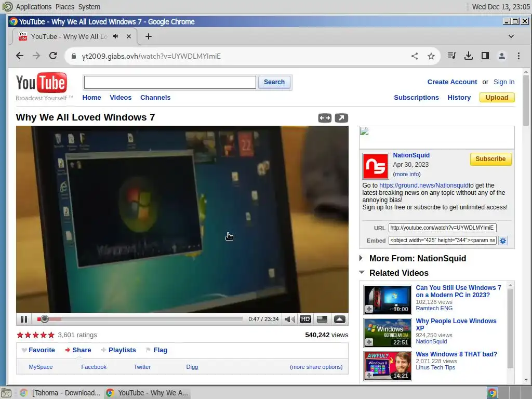This screenshot has height=399, width=532.
Task: Add Windows XP video to queue plus icon
Action: pos(369,342)
